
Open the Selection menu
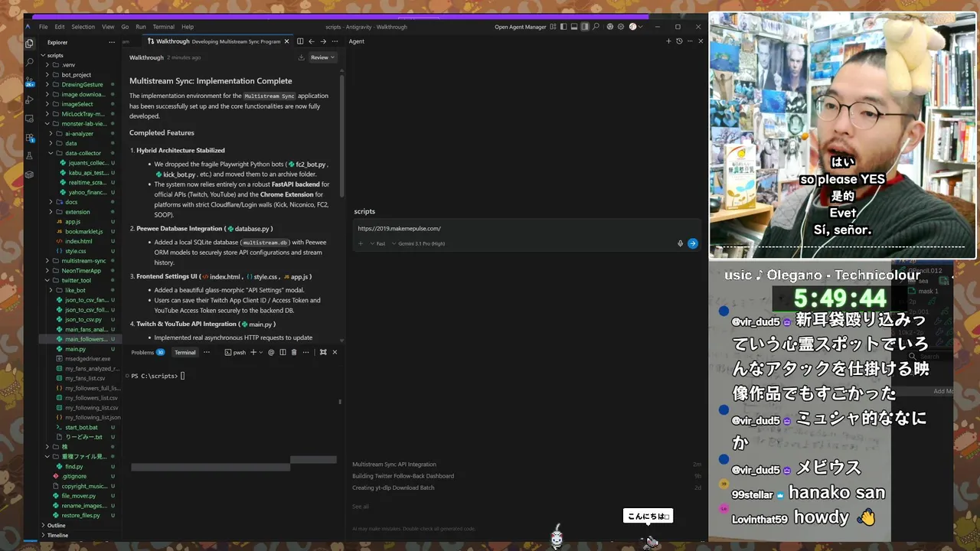[83, 27]
